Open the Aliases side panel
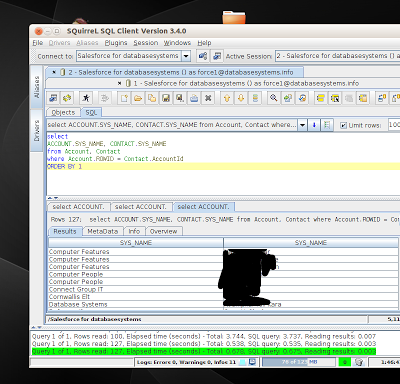The height and width of the screenshot is (384, 400). tap(37, 87)
